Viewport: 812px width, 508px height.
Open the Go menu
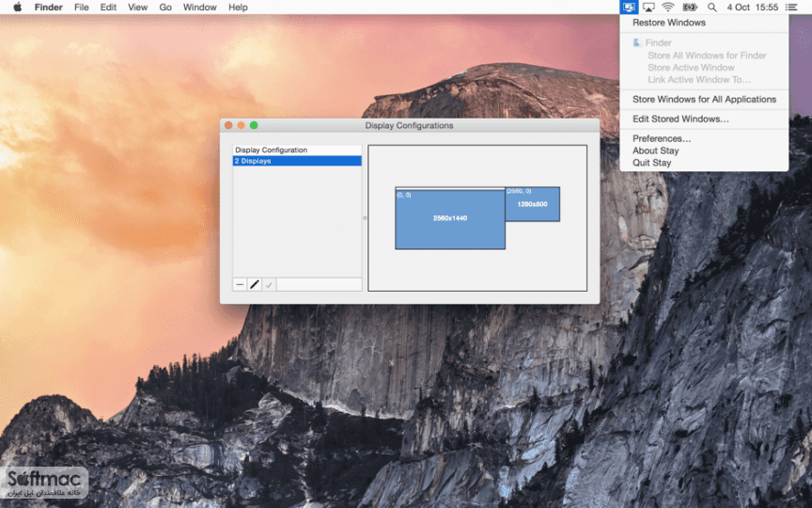coord(165,8)
